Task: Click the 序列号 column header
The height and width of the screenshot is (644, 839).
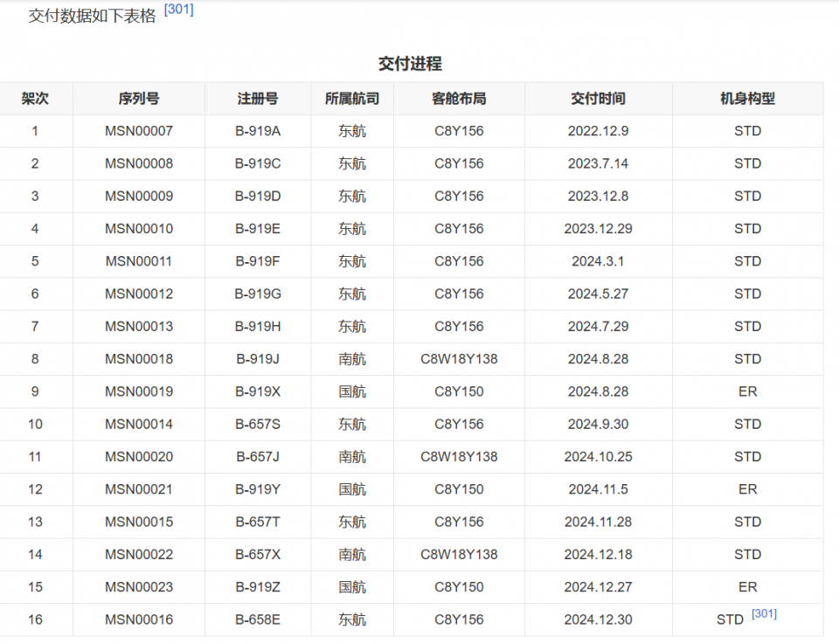Action: pyautogui.click(x=139, y=99)
